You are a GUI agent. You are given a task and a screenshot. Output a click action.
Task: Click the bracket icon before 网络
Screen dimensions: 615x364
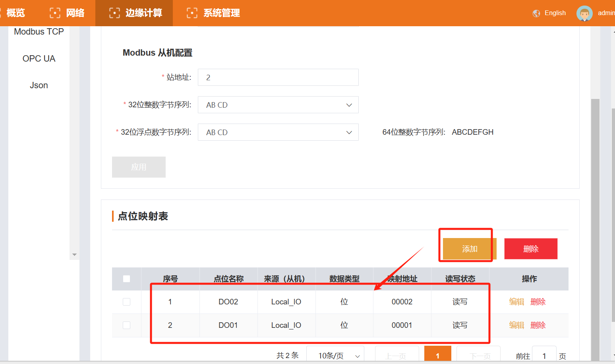(55, 13)
